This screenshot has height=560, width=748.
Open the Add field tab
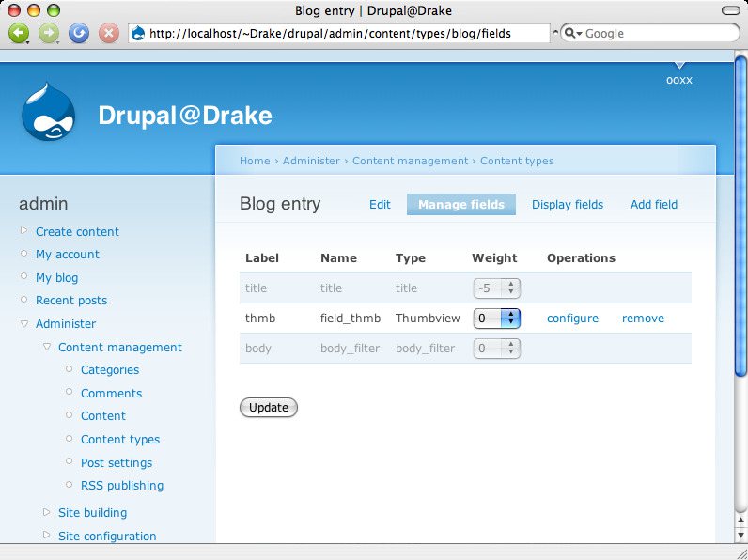(x=654, y=205)
